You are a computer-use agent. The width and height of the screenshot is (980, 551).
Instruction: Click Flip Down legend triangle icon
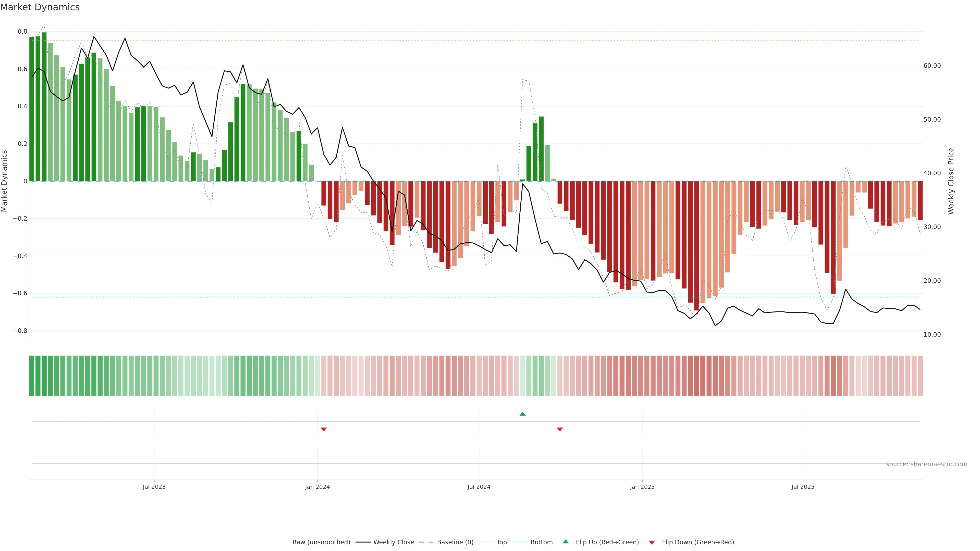(x=652, y=543)
